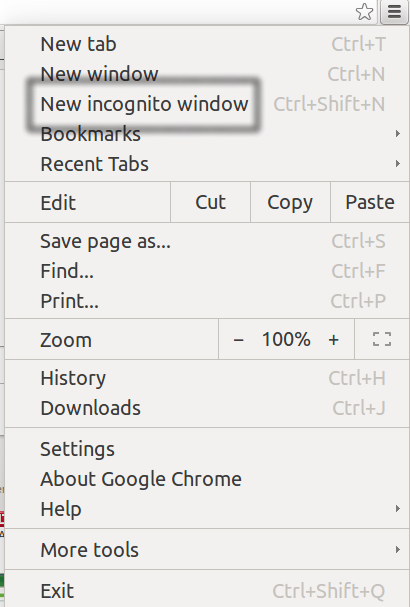
Task: Increase zoom with the plus button
Action: 333,340
